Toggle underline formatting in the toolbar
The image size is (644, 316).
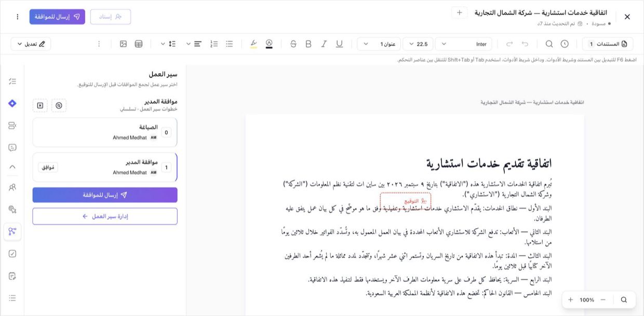pos(339,44)
